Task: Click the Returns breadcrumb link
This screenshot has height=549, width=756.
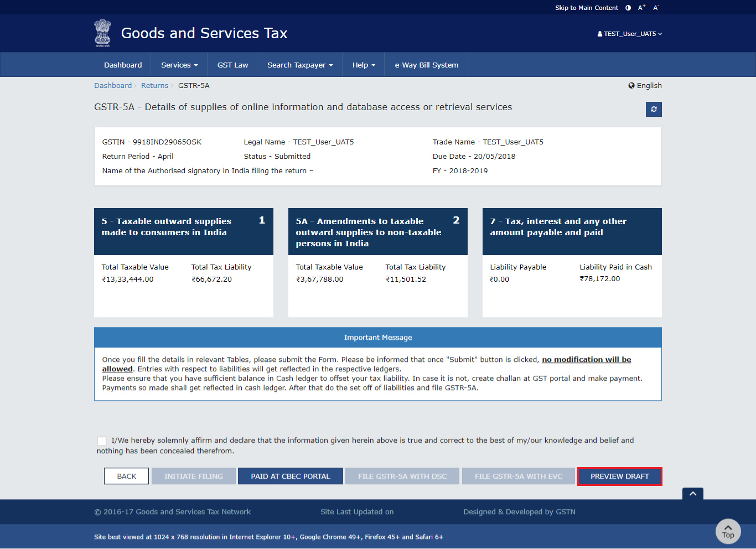Action: pos(154,86)
